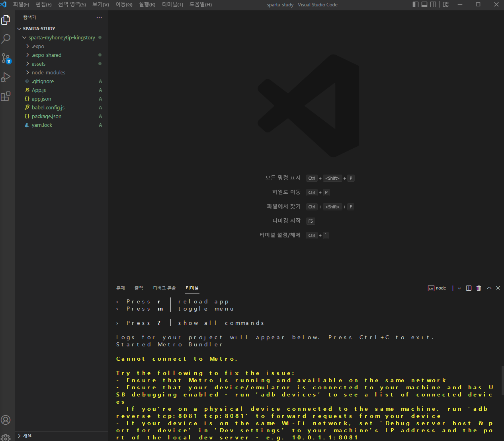The height and width of the screenshot is (441, 504).
Task: Expand the assets folder
Action: pyautogui.click(x=62, y=64)
